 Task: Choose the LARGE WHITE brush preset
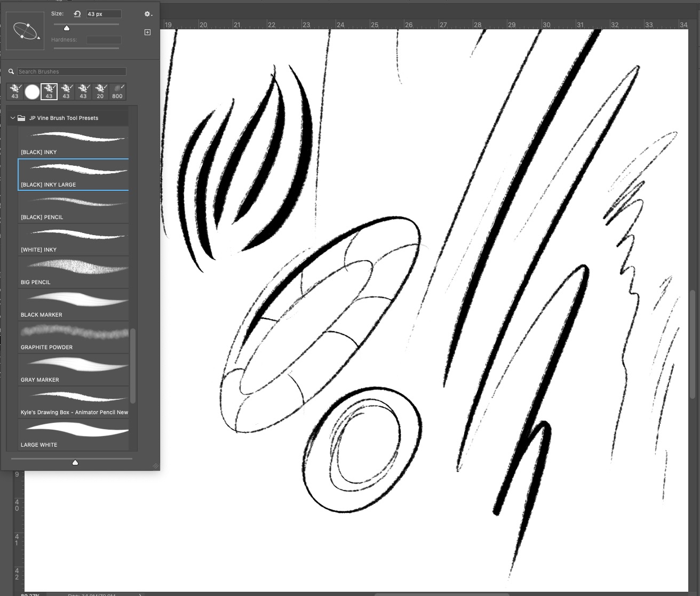point(74,434)
